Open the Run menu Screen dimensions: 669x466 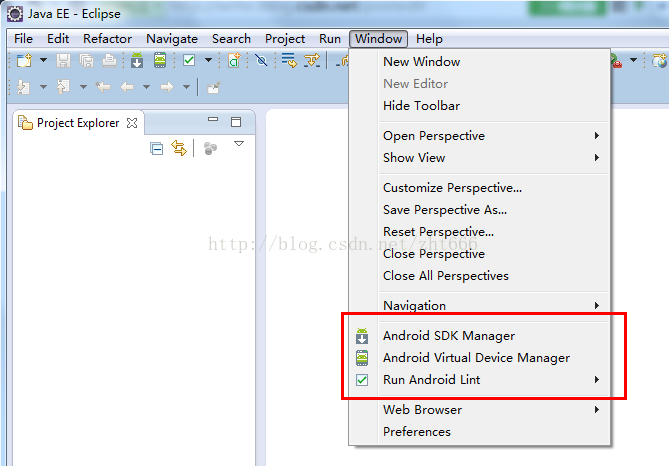330,39
